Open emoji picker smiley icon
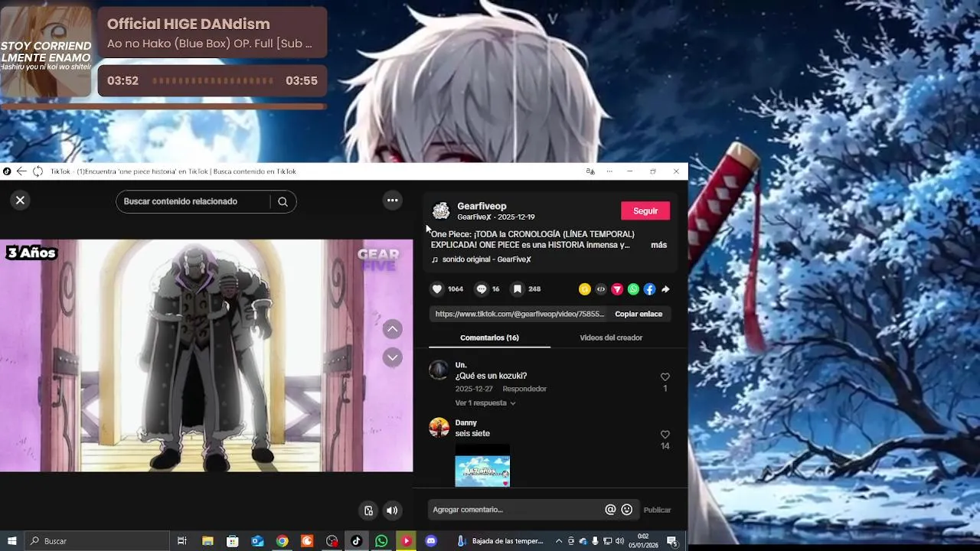 pyautogui.click(x=627, y=510)
